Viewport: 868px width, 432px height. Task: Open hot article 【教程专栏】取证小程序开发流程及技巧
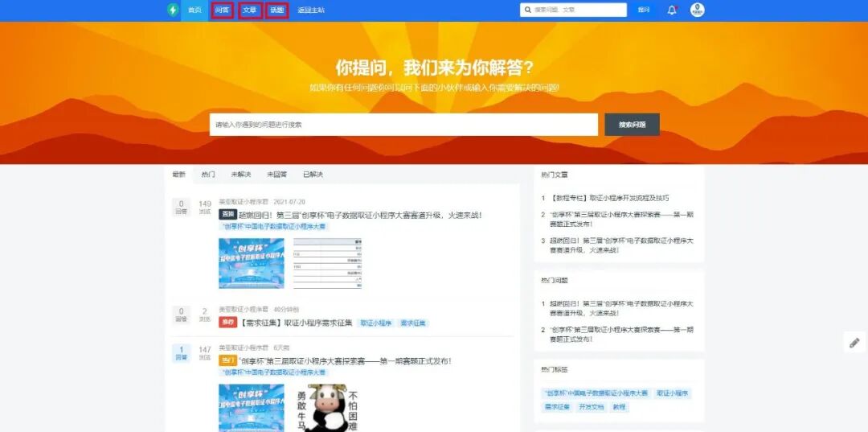coord(609,198)
